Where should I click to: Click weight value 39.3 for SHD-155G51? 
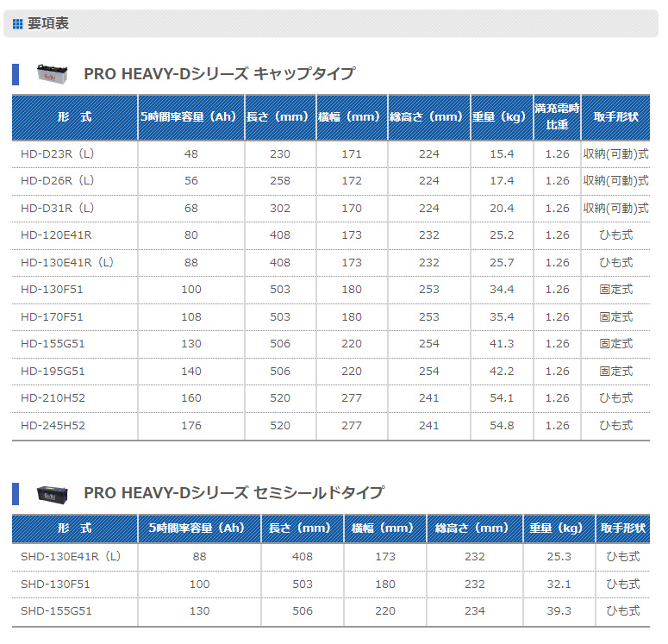point(559,610)
